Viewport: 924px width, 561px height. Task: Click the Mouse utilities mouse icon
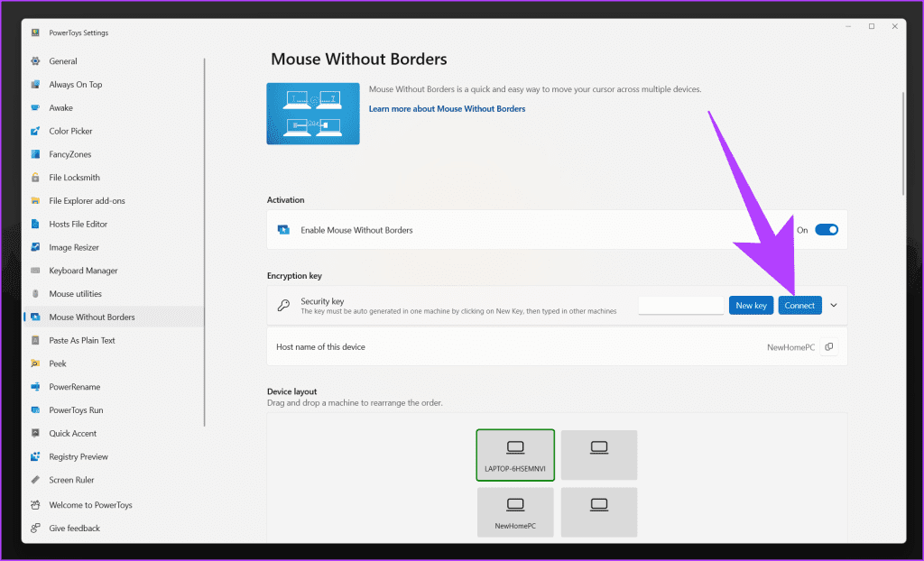[35, 294]
